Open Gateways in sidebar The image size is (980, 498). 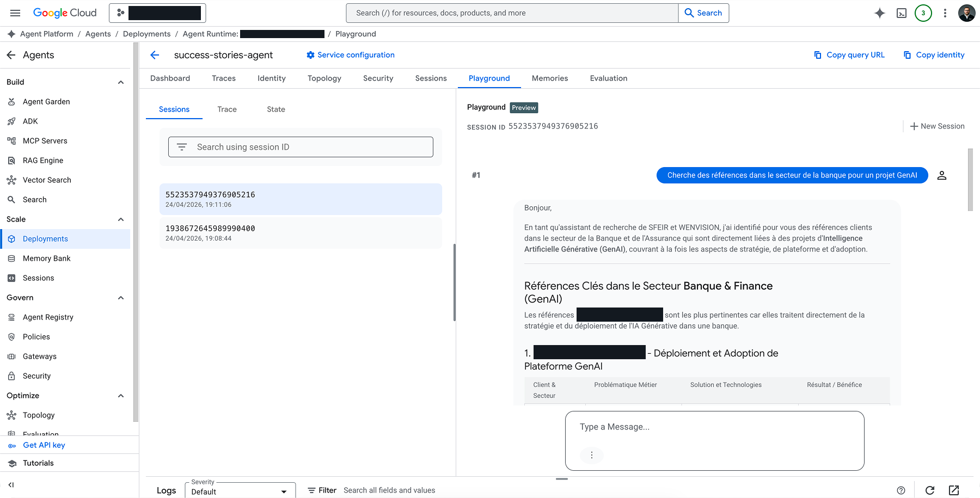pos(40,356)
